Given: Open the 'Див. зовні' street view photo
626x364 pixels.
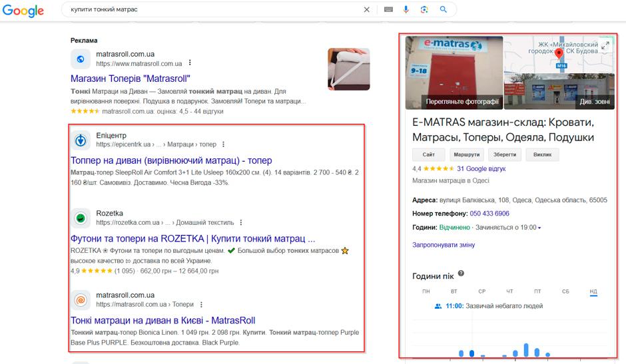Looking at the screenshot, I should click(x=595, y=102).
